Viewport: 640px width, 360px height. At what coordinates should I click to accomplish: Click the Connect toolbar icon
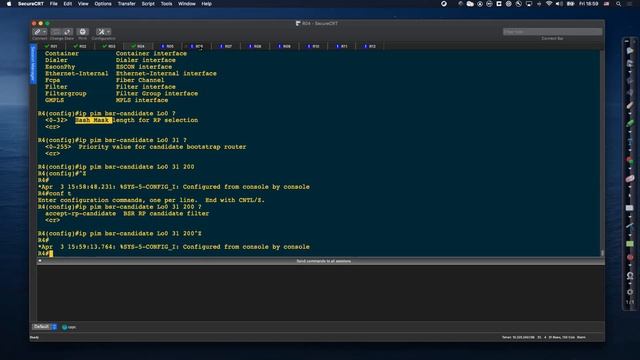tap(37, 32)
